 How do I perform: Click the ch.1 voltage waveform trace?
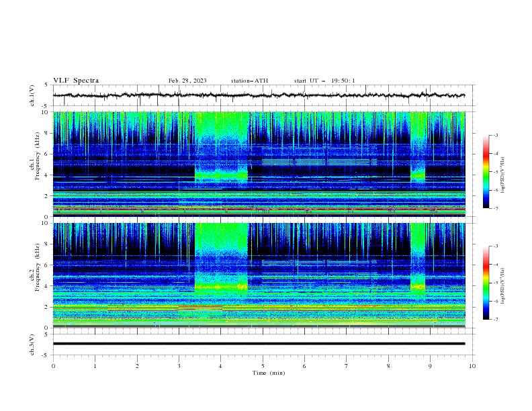(x=259, y=95)
